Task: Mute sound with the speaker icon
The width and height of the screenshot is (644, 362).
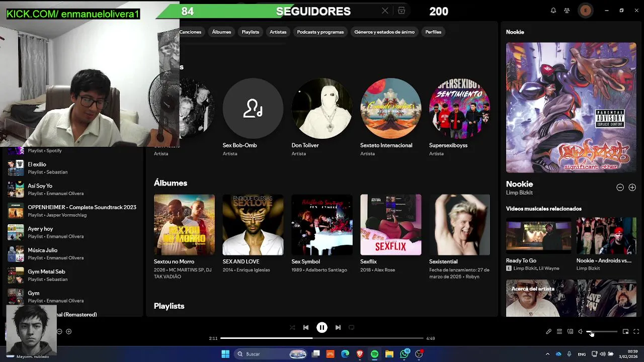Action: coord(581,332)
